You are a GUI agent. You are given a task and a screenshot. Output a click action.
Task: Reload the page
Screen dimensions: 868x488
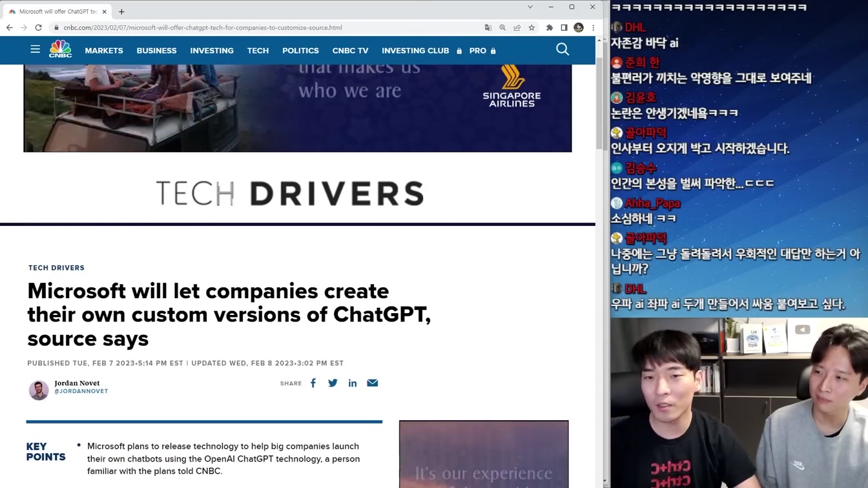click(x=38, y=28)
